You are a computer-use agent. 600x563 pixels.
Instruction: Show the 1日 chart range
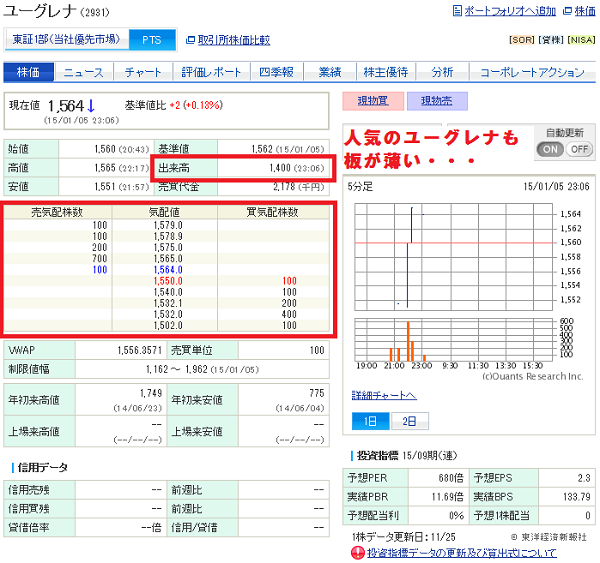tap(370, 421)
